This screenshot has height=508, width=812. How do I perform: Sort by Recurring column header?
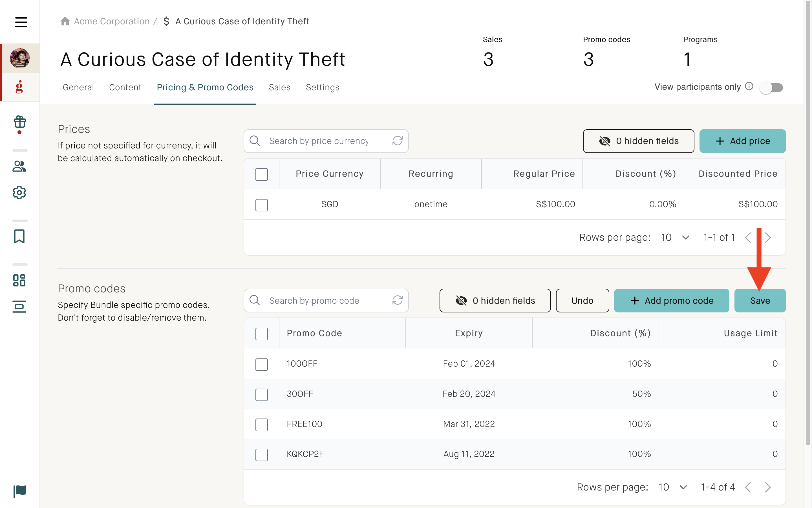pyautogui.click(x=431, y=174)
